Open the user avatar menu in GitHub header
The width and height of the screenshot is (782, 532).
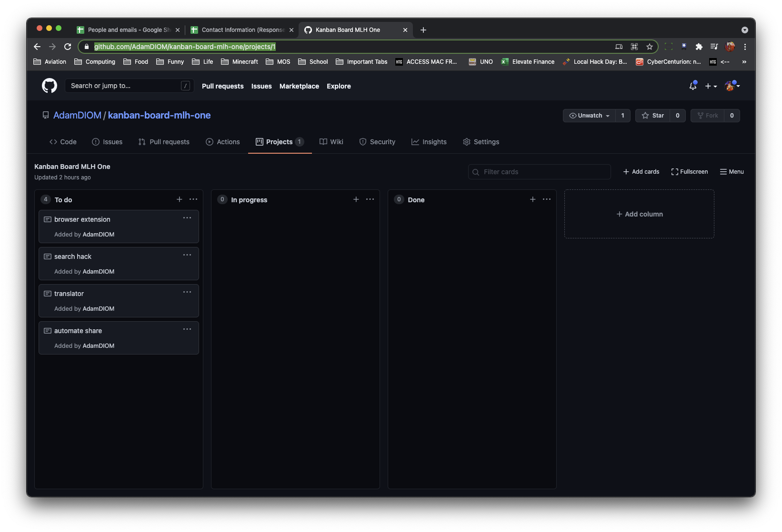tap(732, 86)
